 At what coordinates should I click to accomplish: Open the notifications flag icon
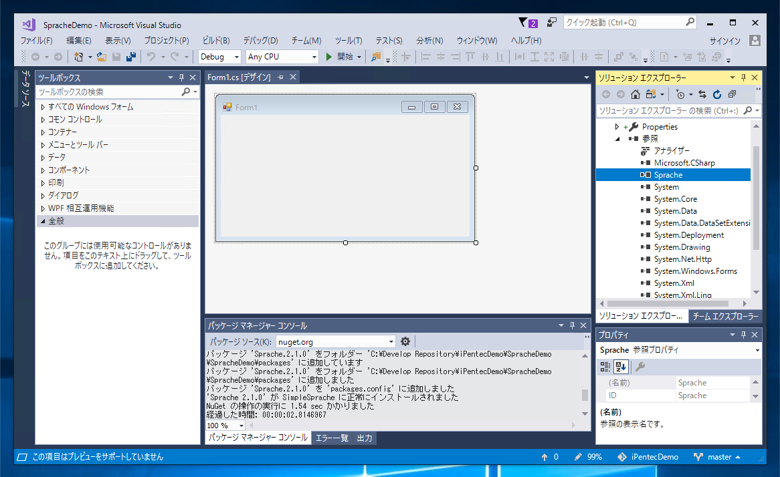527,22
